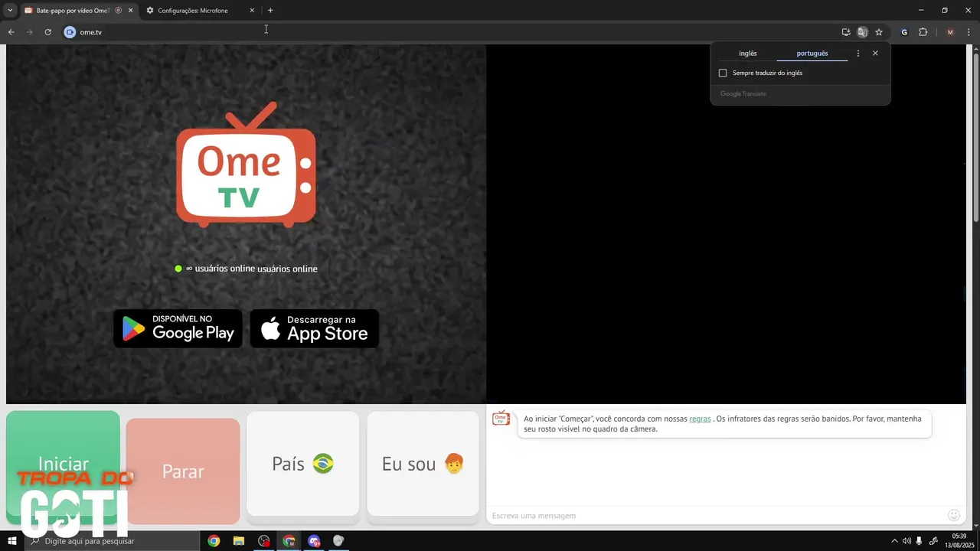Select inglês tab in translate popup
This screenshot has height=551, width=980.
pos(747,54)
